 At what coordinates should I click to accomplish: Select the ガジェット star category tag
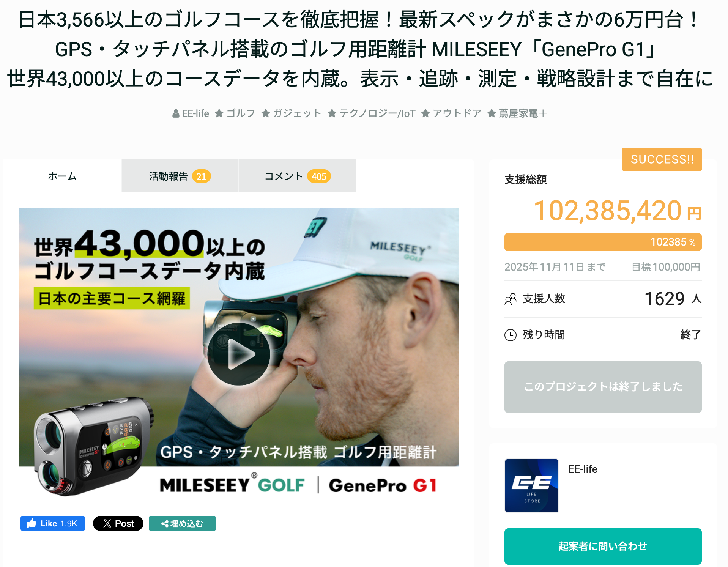coord(292,113)
